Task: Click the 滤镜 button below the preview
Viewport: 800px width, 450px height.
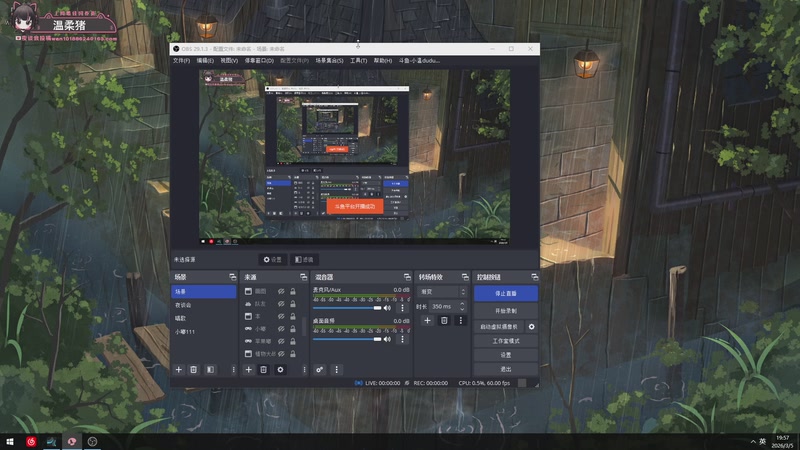Action: point(304,260)
